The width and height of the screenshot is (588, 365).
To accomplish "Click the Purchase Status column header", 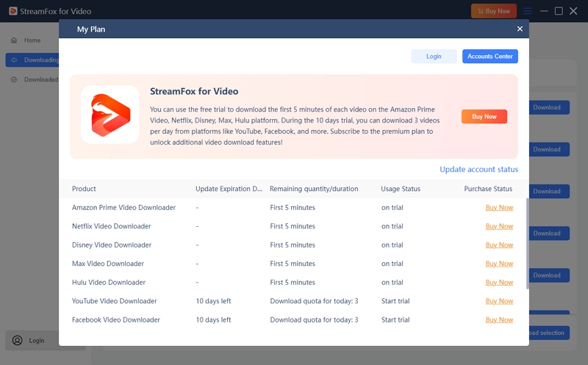I will [x=488, y=189].
